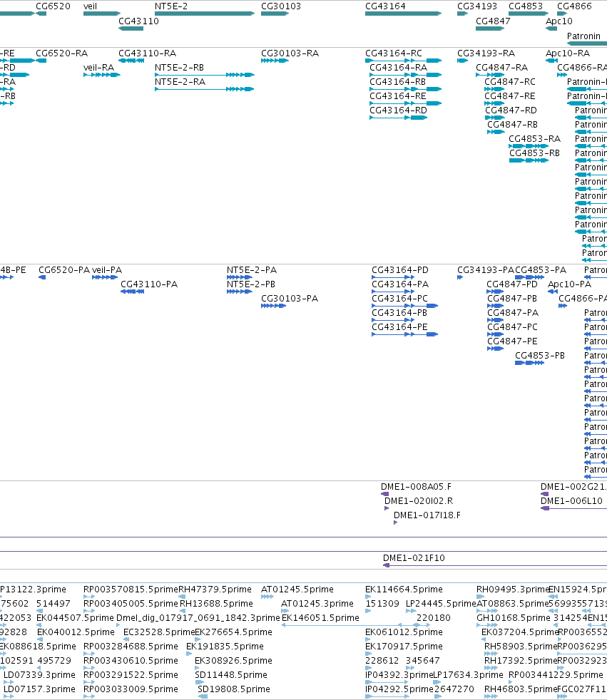Click protein CG43164-PC
The width and height of the screenshot is (607, 700).
coord(399,299)
